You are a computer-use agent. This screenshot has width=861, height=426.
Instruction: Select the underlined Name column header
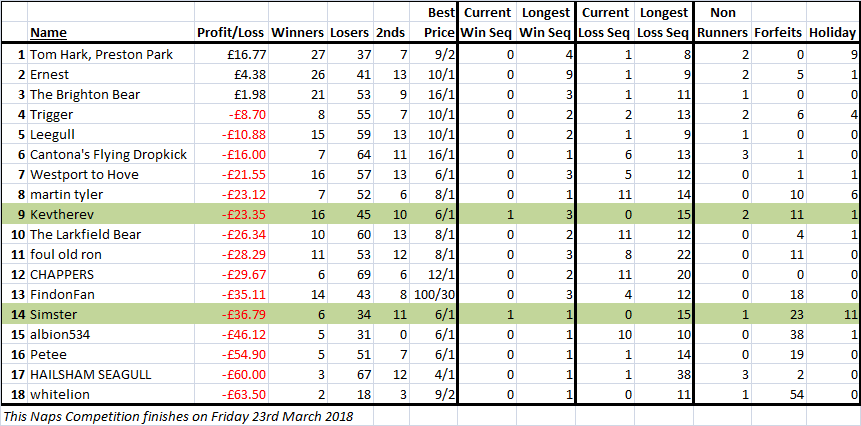tap(48, 32)
